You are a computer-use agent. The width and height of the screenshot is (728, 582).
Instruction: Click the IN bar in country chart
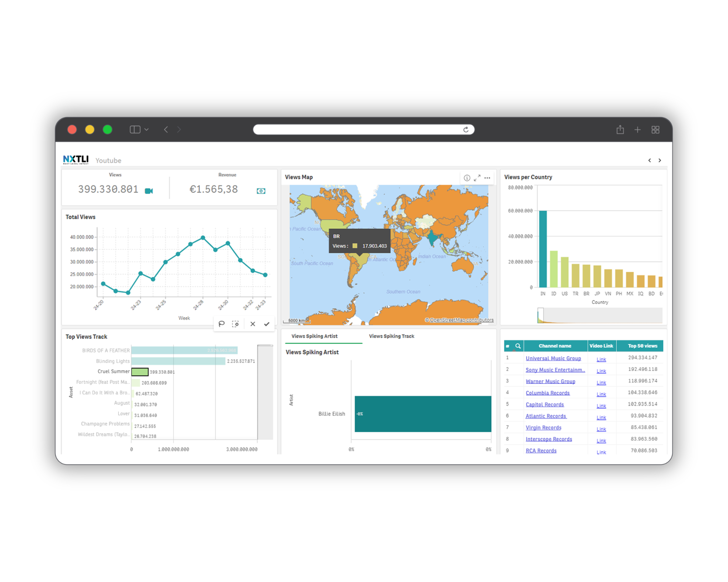[543, 249]
